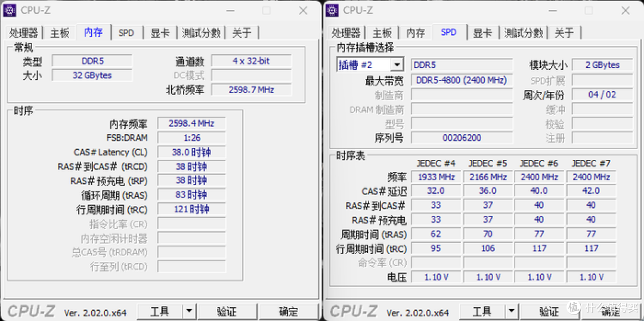644x321 pixels.
Task: Open 测试分数 tab in left CPU-Z window
Action: 202,33
